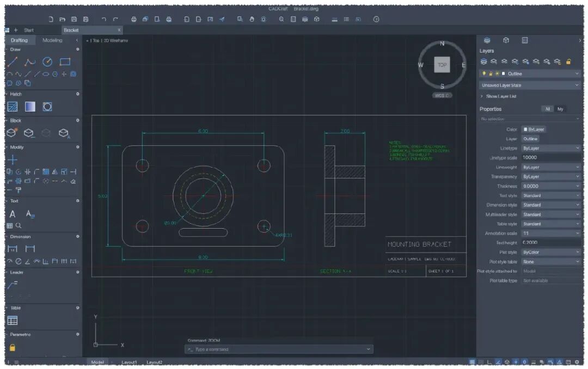
Task: Switch properties filter to All
Action: [x=548, y=109]
